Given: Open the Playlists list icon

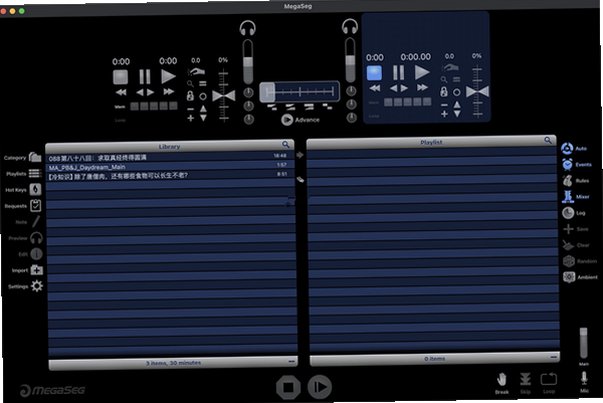Looking at the screenshot, I should coord(35,173).
